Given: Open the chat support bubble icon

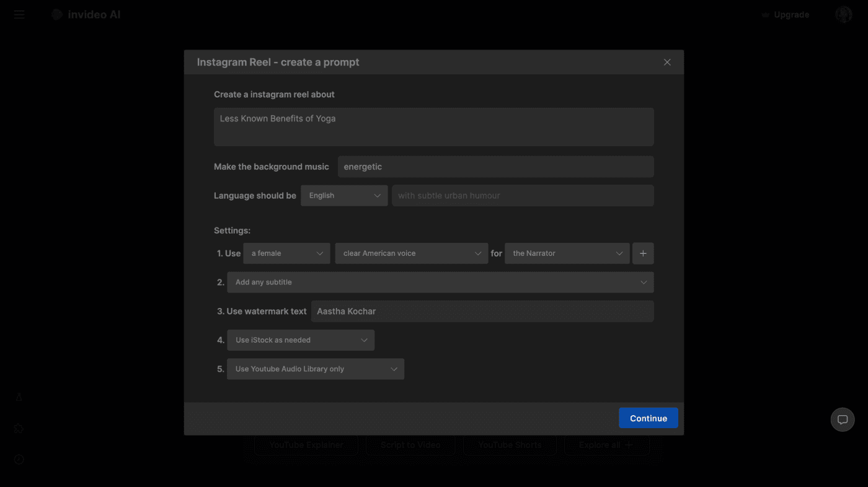Looking at the screenshot, I should [843, 419].
